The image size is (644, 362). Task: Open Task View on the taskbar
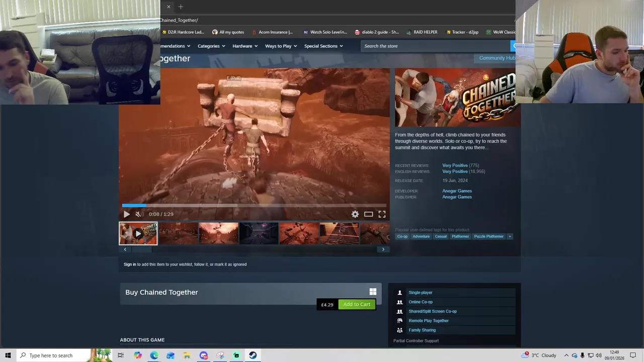(121, 355)
